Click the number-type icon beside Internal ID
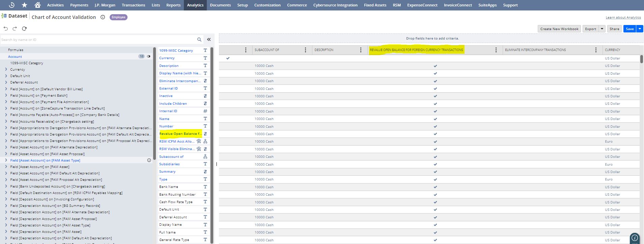The height and width of the screenshot is (244, 644). point(205,111)
